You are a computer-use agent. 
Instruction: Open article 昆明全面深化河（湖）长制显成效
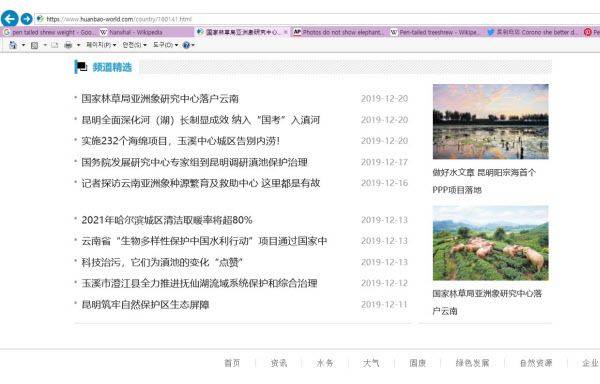click(x=201, y=120)
